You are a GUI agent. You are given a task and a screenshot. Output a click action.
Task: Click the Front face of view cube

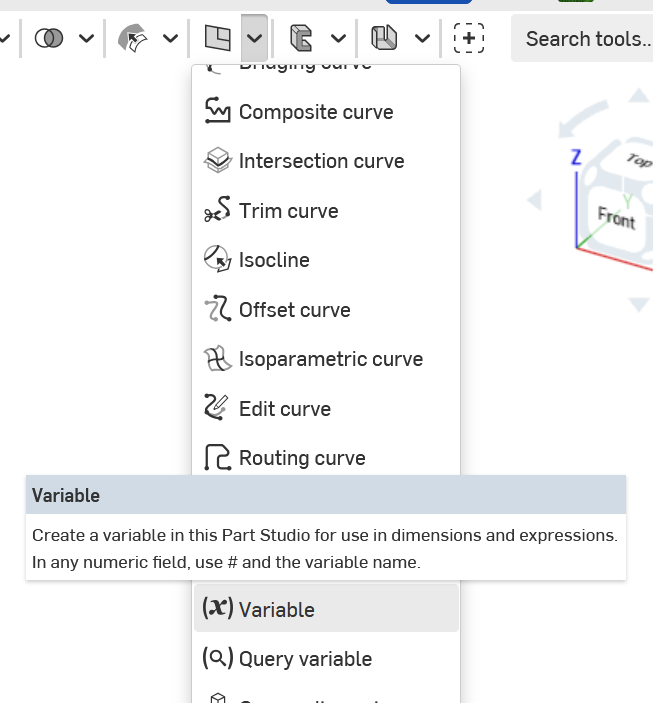coord(616,216)
